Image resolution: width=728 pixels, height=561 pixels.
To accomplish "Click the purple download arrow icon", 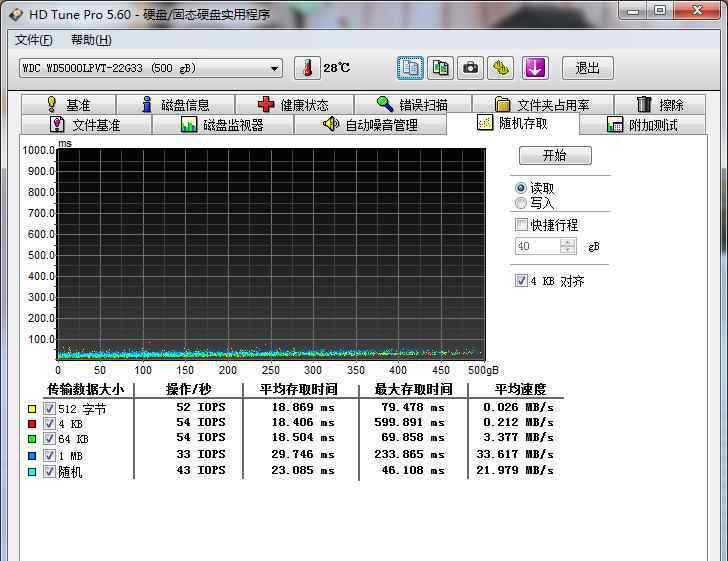I will pos(535,68).
